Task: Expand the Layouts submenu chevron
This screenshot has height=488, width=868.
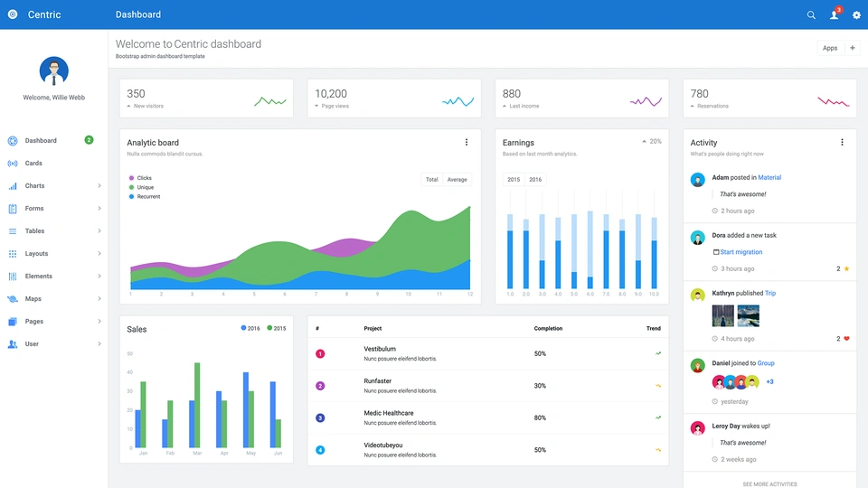Action: tap(99, 253)
